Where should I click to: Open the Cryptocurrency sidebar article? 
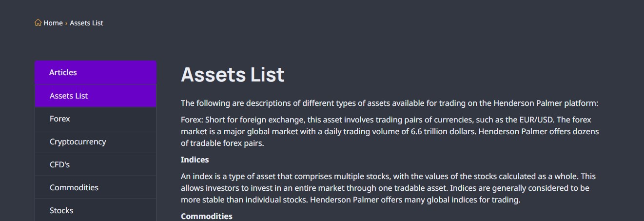[x=96, y=141]
